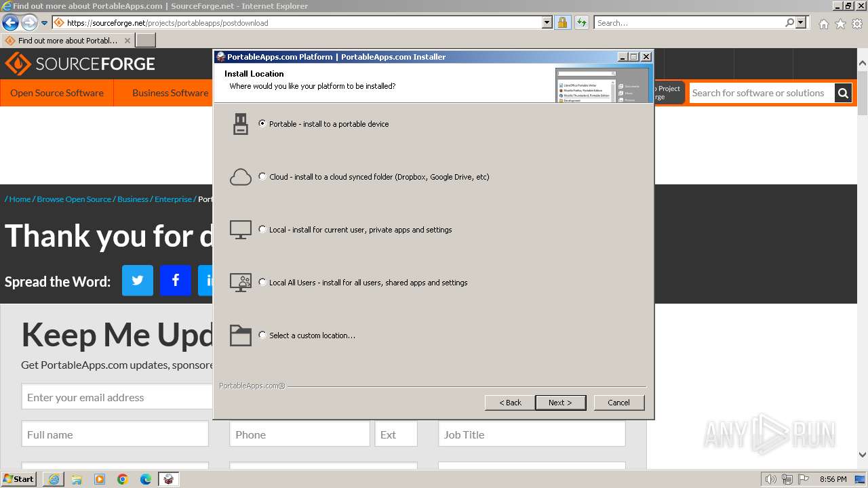Follow the Browse Open Source breadcrumb
868x488 pixels.
pos(74,199)
